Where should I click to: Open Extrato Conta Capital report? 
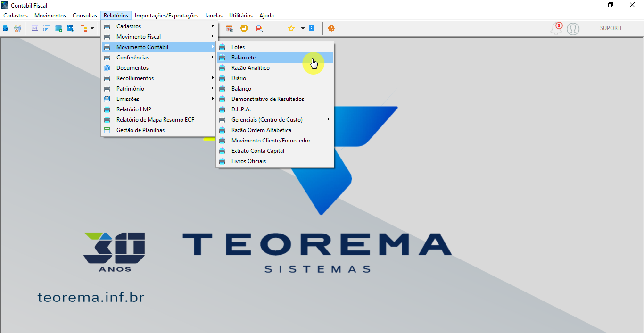pyautogui.click(x=275, y=151)
